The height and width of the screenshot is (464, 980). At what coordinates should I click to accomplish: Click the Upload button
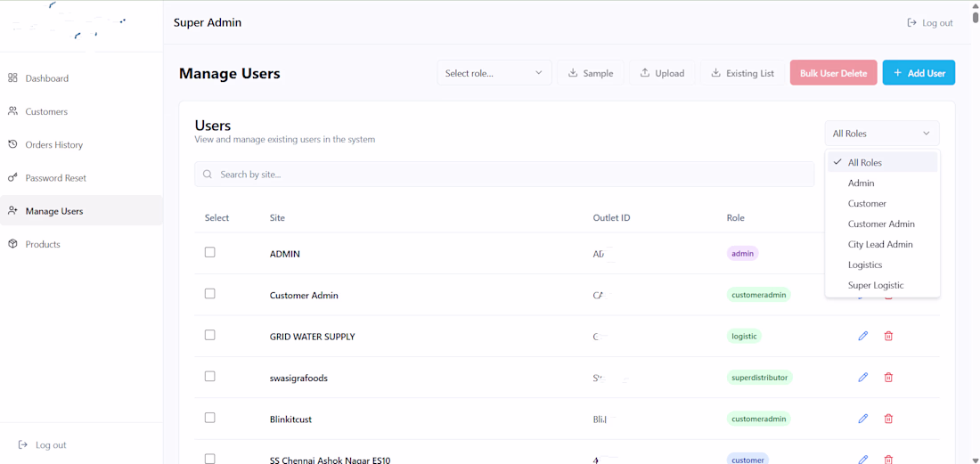pos(662,73)
